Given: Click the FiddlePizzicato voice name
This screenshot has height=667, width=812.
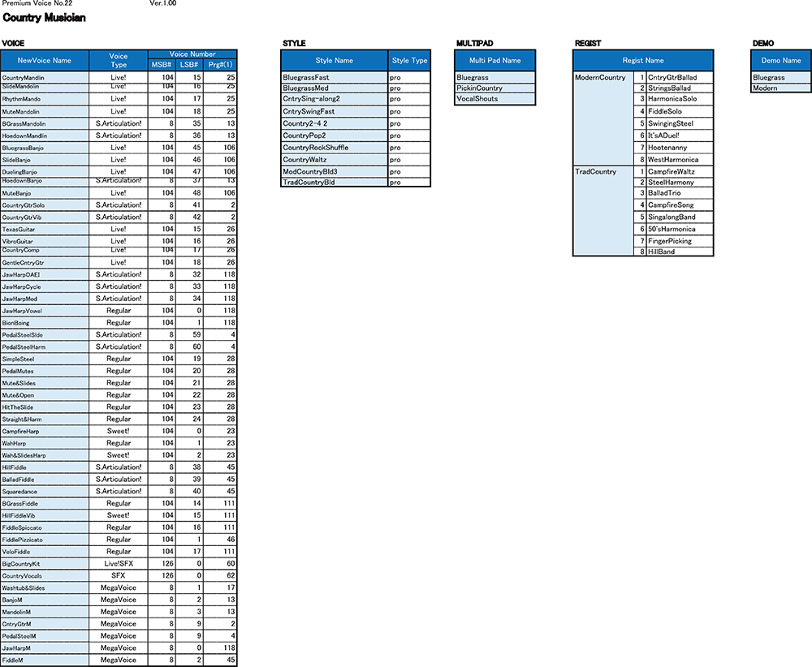Looking at the screenshot, I should [x=44, y=540].
